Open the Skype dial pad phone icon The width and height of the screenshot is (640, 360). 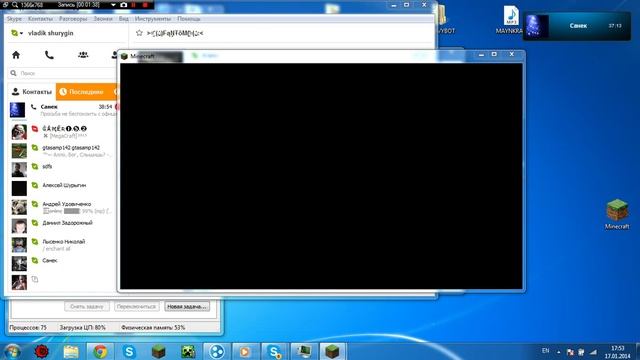coord(49,55)
